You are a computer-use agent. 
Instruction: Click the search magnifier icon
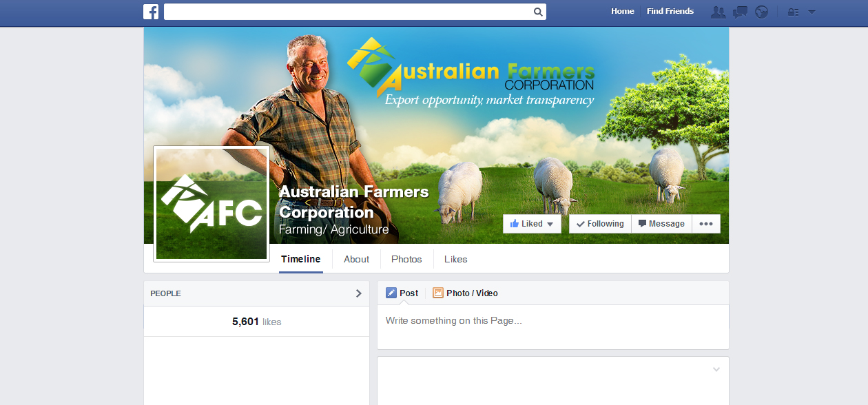pyautogui.click(x=538, y=12)
